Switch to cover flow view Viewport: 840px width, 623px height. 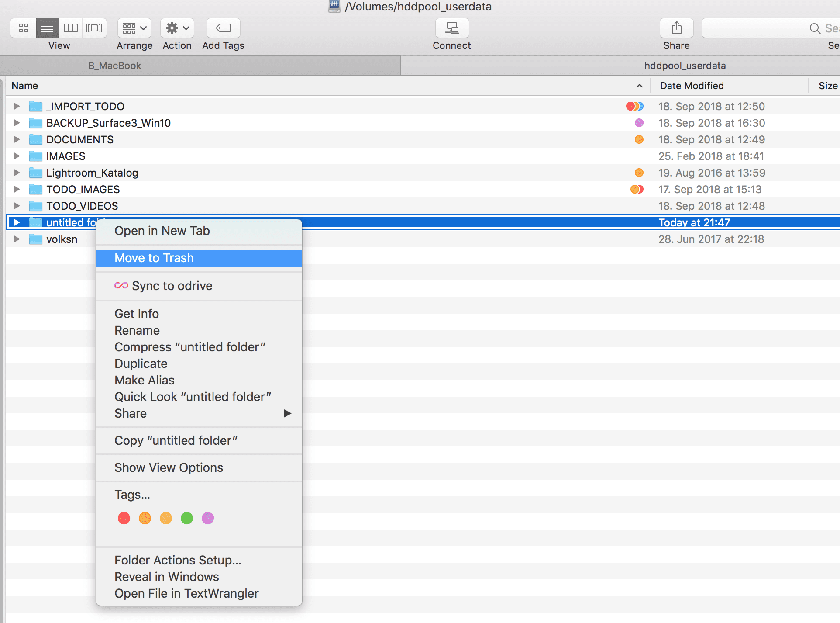point(94,28)
